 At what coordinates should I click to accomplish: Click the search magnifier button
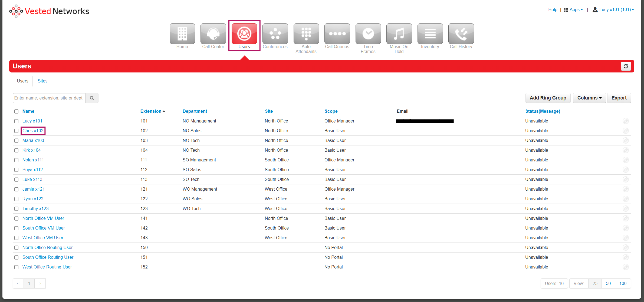92,98
